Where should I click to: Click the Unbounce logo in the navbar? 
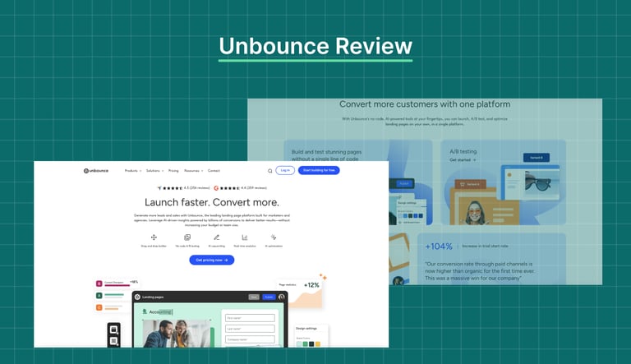point(96,171)
